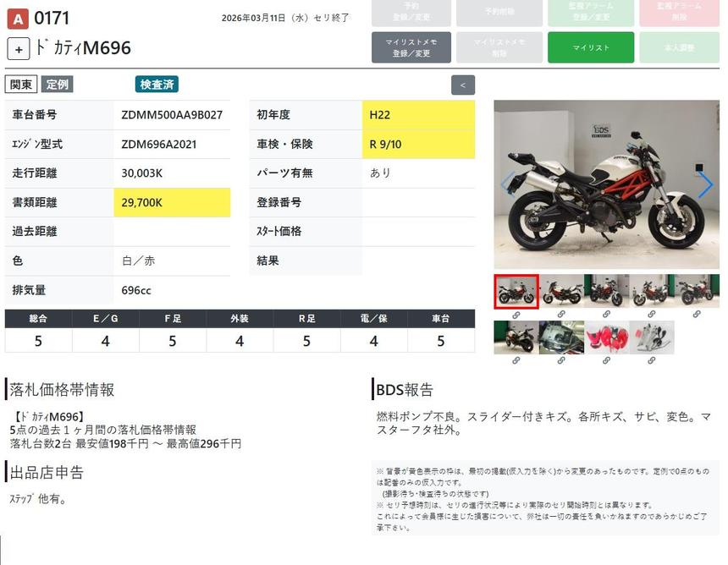Go to next photo with right arrow
728x565 pixels.
click(704, 184)
